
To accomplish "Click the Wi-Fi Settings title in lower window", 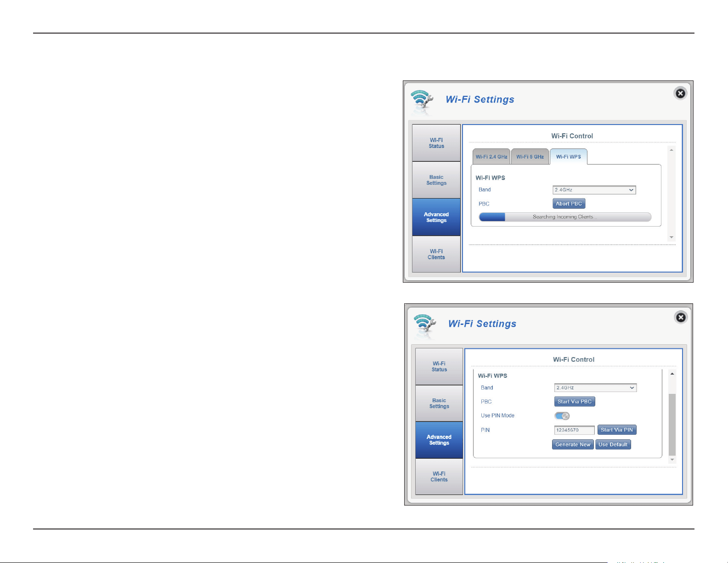I will [x=482, y=324].
